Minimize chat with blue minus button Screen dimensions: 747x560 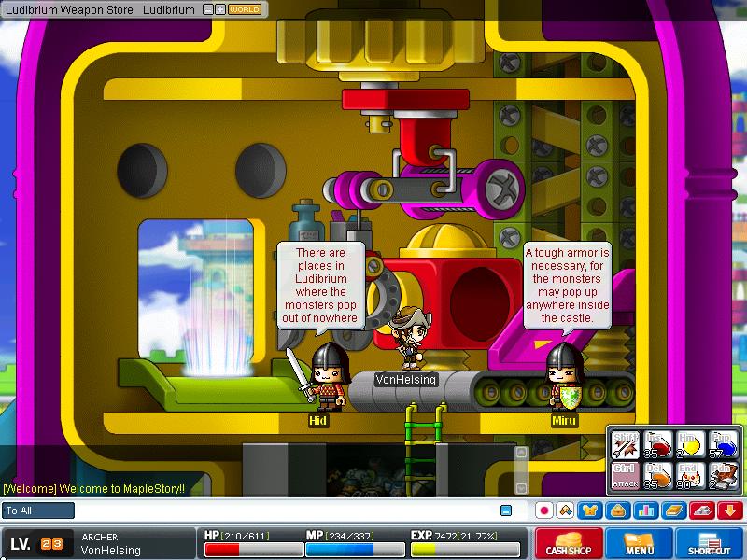click(506, 511)
